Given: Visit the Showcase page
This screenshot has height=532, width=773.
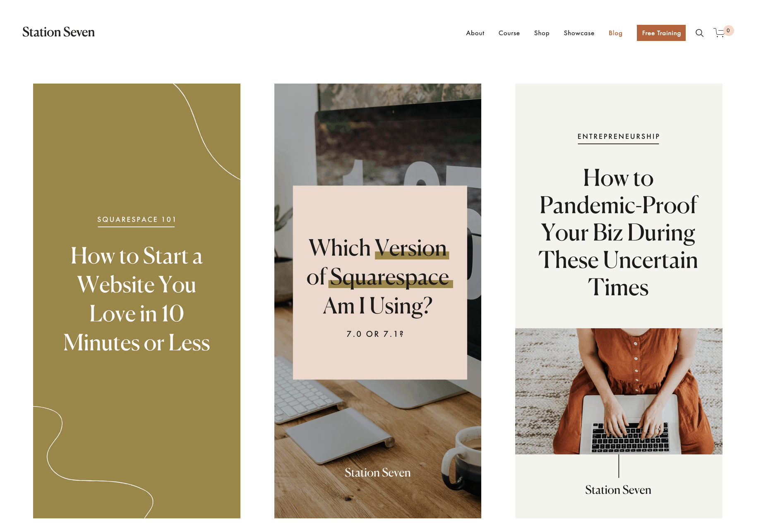Looking at the screenshot, I should (579, 33).
